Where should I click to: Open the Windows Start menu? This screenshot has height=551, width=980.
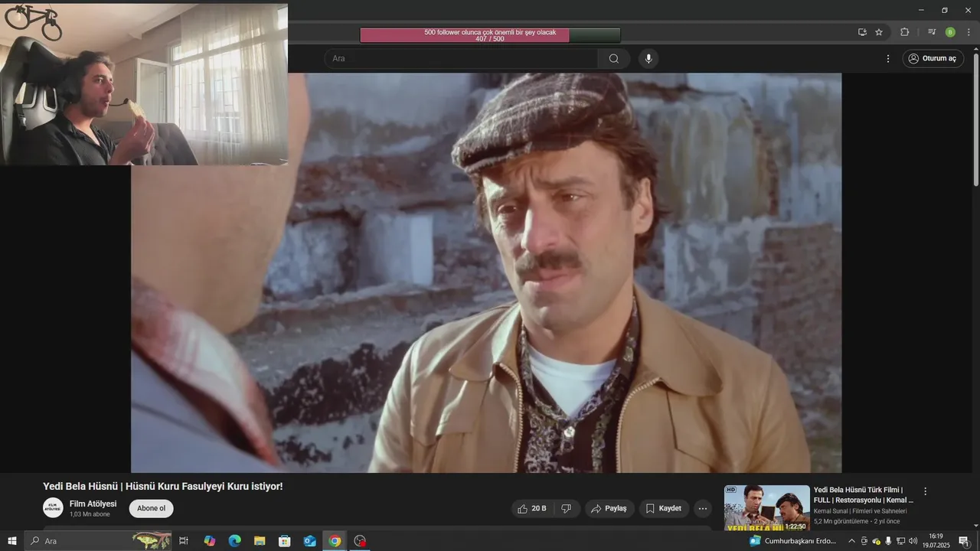click(11, 541)
